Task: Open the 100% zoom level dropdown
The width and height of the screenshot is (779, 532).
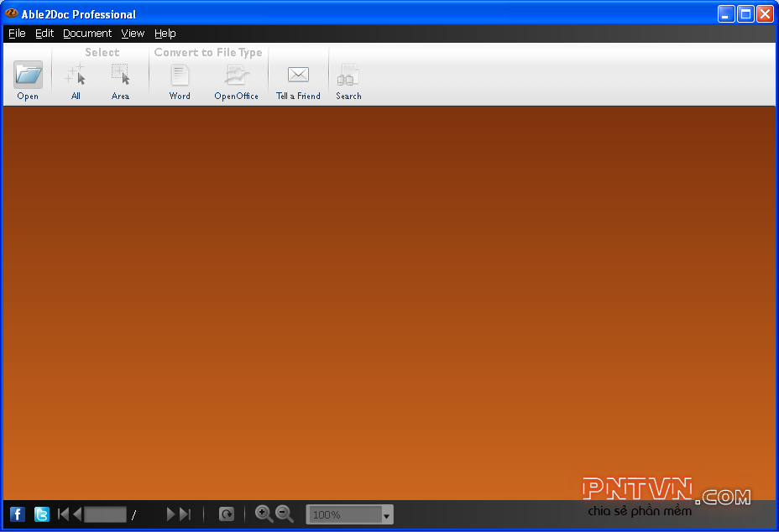Action: [x=386, y=515]
